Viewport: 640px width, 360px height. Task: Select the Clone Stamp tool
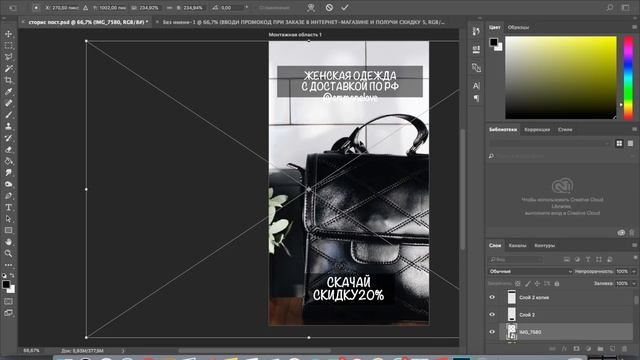point(9,126)
